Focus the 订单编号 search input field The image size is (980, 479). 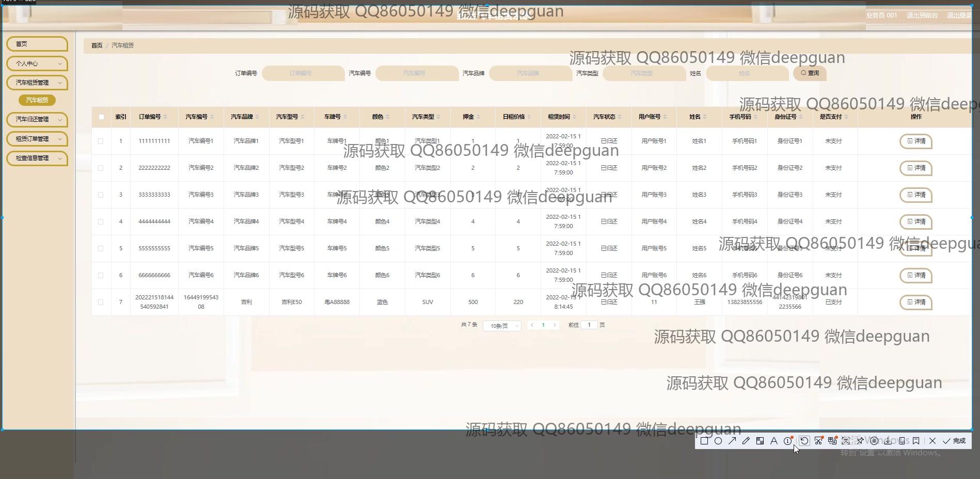click(303, 73)
